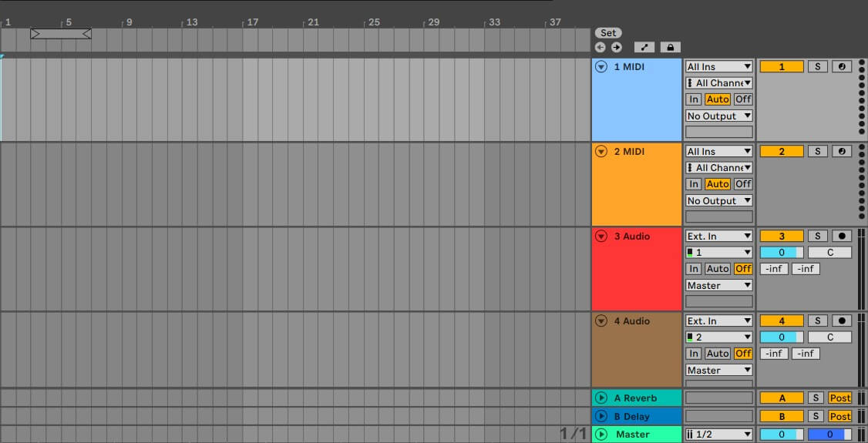The width and height of the screenshot is (868, 443).
Task: Unfold the Master track
Action: pos(601,435)
